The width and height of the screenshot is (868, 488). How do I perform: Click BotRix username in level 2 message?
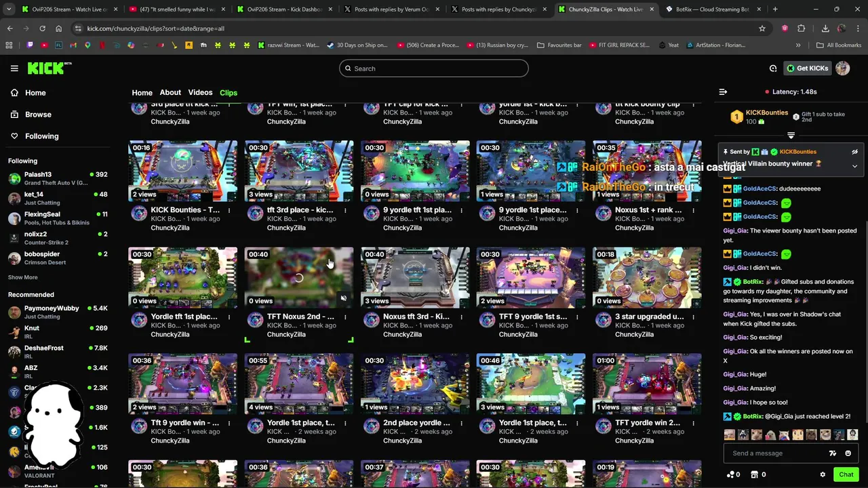[752, 416]
